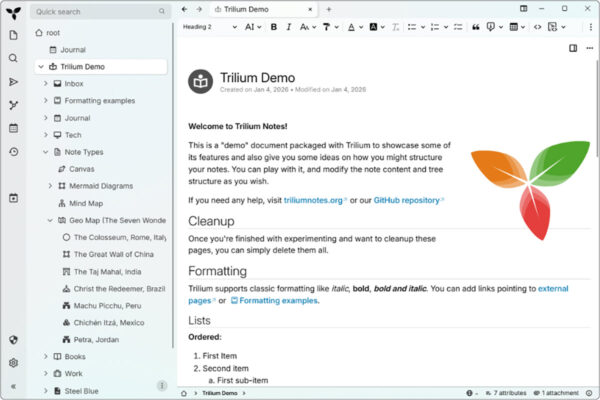Insert a numbered list
600x400 pixels.
pyautogui.click(x=435, y=27)
